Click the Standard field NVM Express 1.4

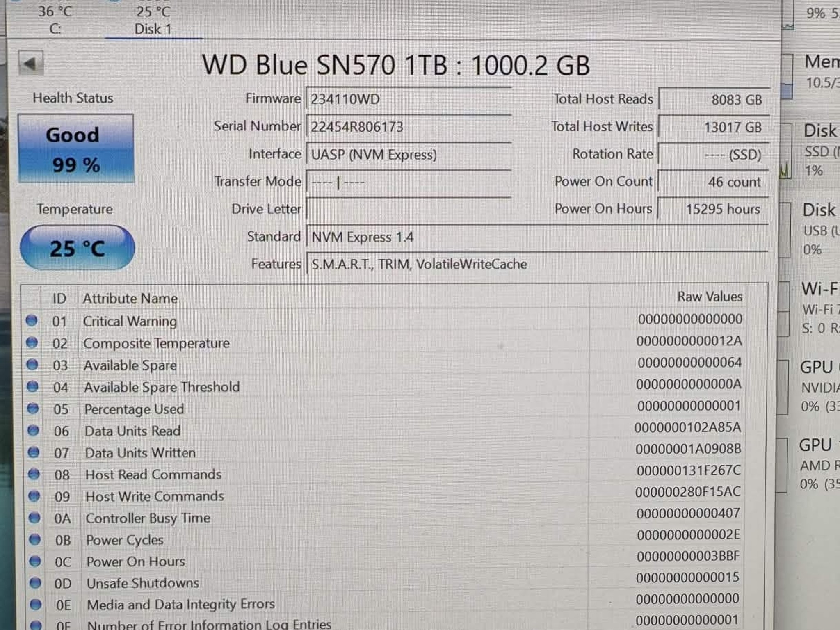click(x=537, y=237)
